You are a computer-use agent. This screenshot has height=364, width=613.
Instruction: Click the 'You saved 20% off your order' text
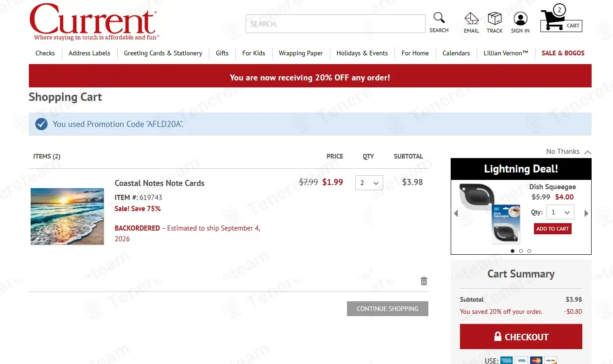point(501,312)
